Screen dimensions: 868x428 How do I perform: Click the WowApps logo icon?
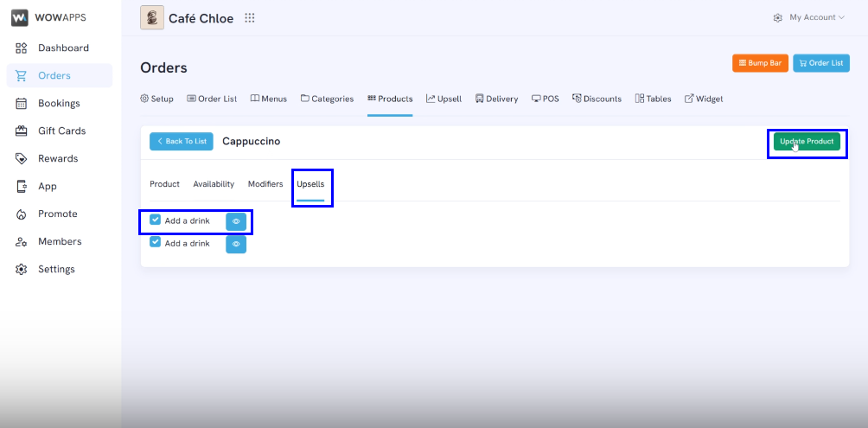click(x=19, y=17)
